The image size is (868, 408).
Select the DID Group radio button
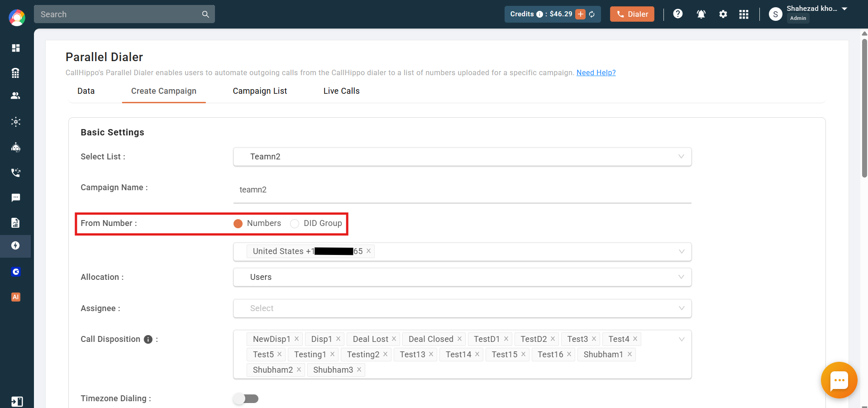pos(295,223)
